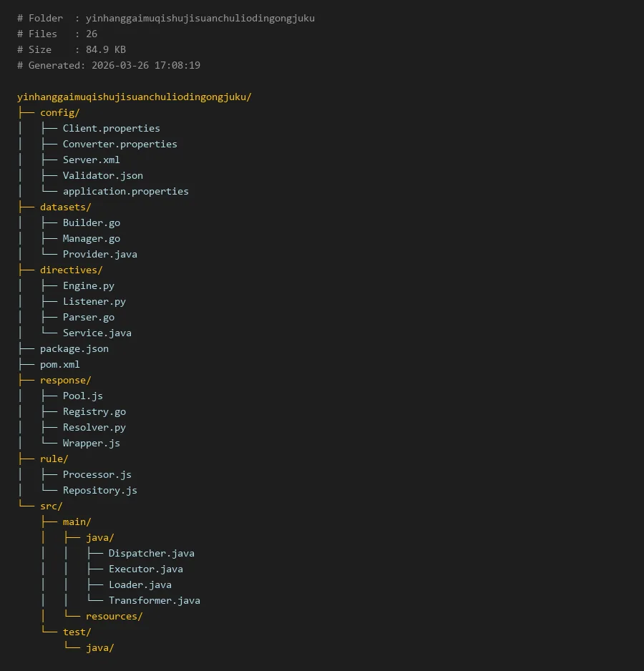Select Client.properties in the tree
The image size is (644, 671).
click(111, 128)
